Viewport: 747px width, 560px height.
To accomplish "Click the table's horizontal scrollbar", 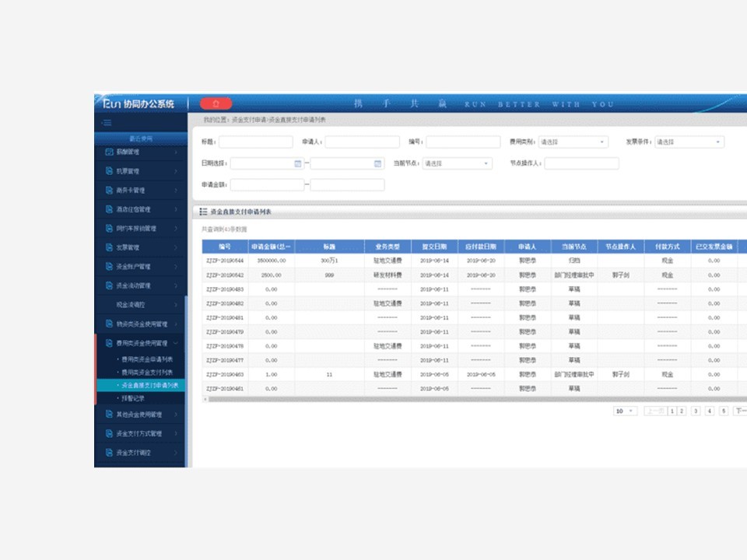I will [467, 399].
